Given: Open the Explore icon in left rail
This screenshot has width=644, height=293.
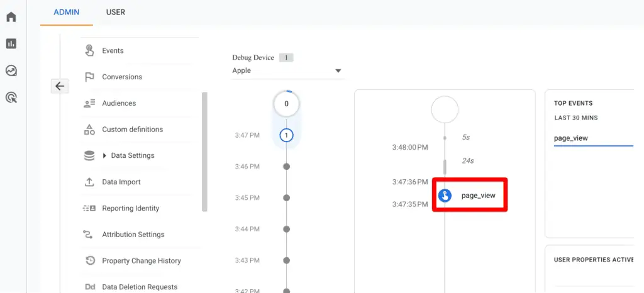Looking at the screenshot, I should [11, 70].
